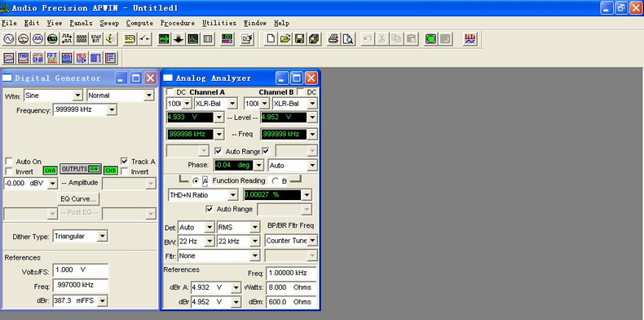Click the Print icon in toolbar
644x320 pixels.
tap(333, 39)
